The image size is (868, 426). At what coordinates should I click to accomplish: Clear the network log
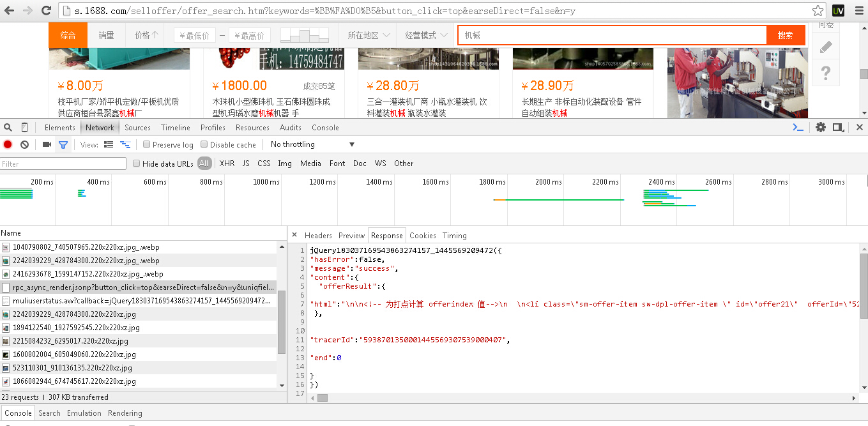(x=24, y=145)
